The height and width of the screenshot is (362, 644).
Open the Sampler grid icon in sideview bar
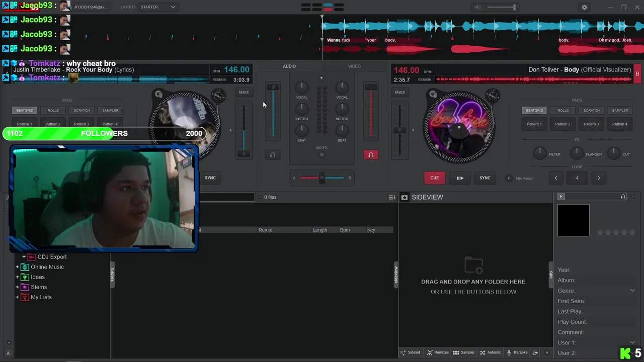pyautogui.click(x=456, y=352)
